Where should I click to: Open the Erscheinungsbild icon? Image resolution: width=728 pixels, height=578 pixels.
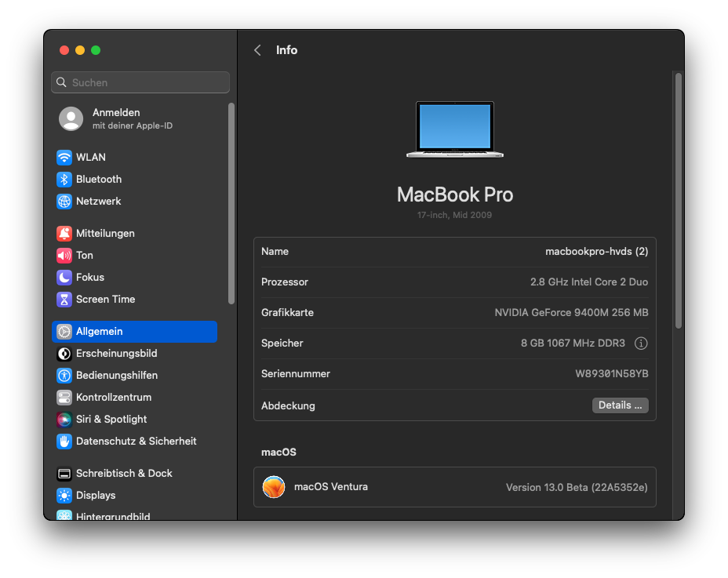[64, 353]
